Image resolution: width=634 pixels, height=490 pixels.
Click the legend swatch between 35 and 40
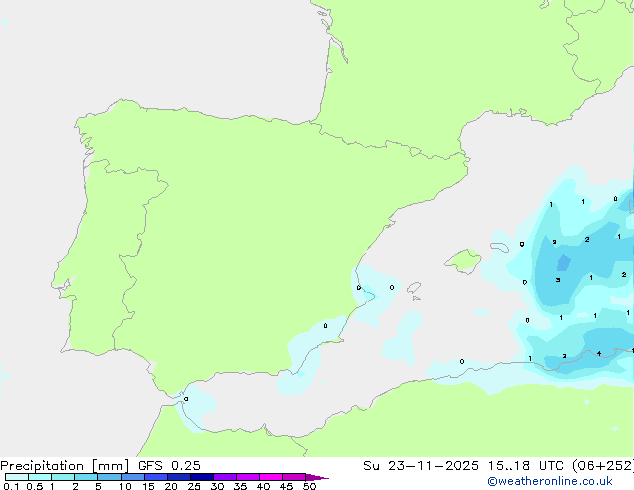click(248, 477)
